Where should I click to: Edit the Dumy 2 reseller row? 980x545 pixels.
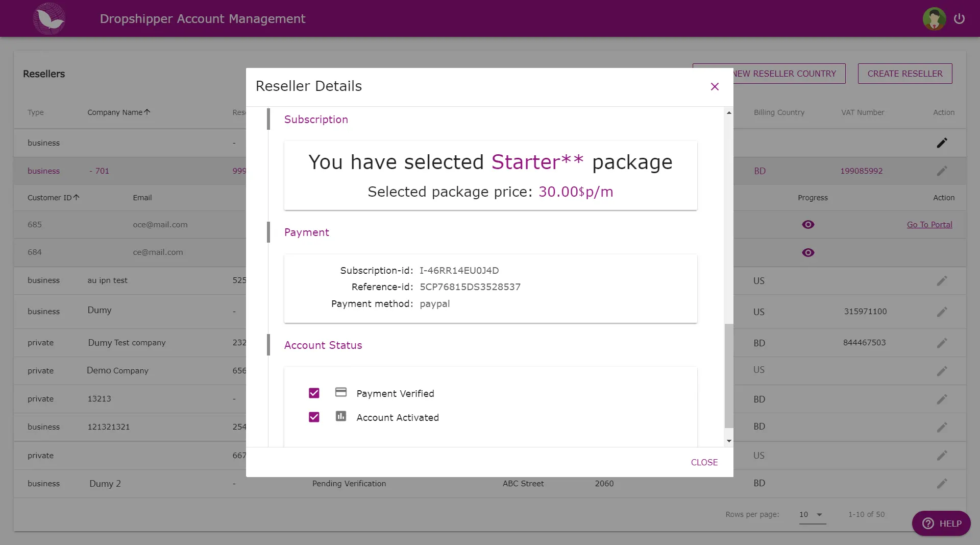click(942, 484)
